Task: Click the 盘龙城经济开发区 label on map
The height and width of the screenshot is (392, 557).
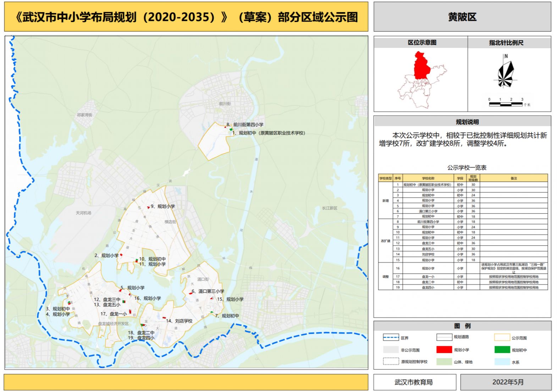Action: pos(113,324)
